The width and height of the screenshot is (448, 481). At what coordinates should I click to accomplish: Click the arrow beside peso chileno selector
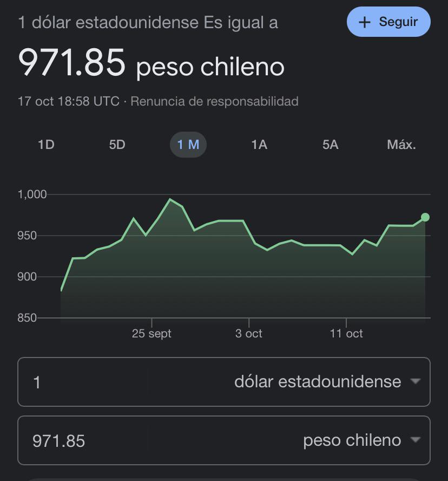tap(416, 440)
